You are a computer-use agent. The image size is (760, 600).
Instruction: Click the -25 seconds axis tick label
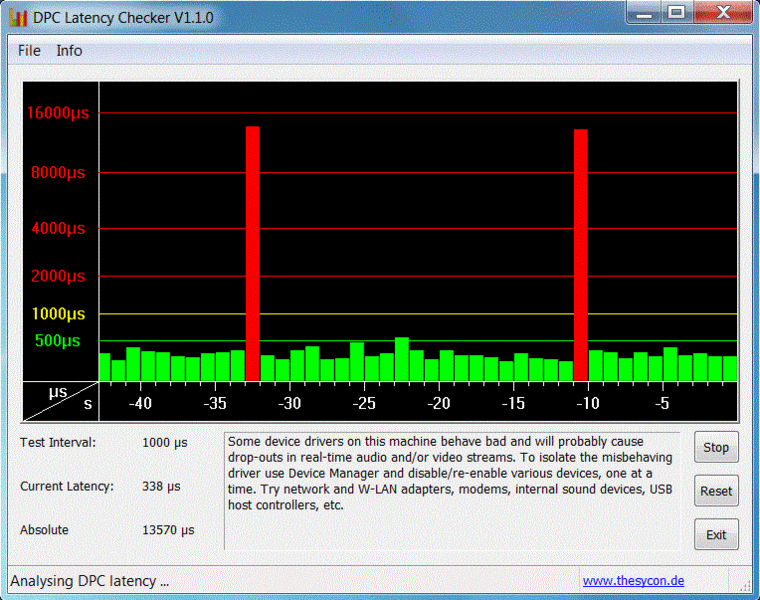(x=364, y=403)
